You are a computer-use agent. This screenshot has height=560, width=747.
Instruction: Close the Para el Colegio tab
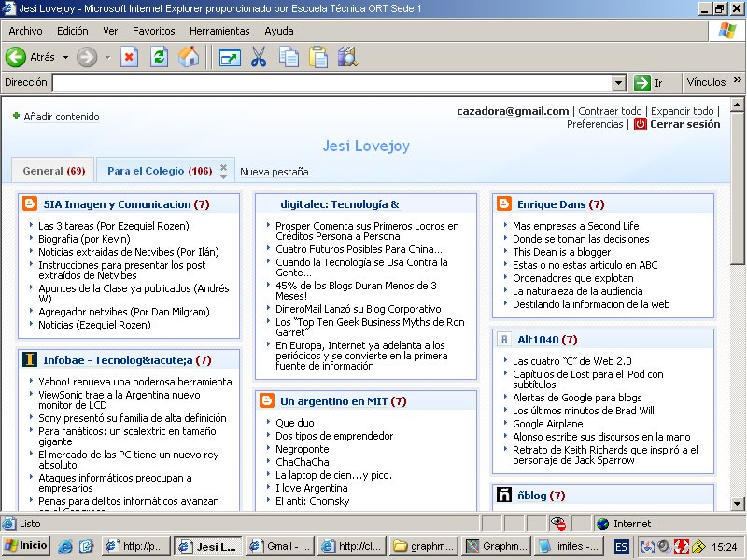point(223,167)
